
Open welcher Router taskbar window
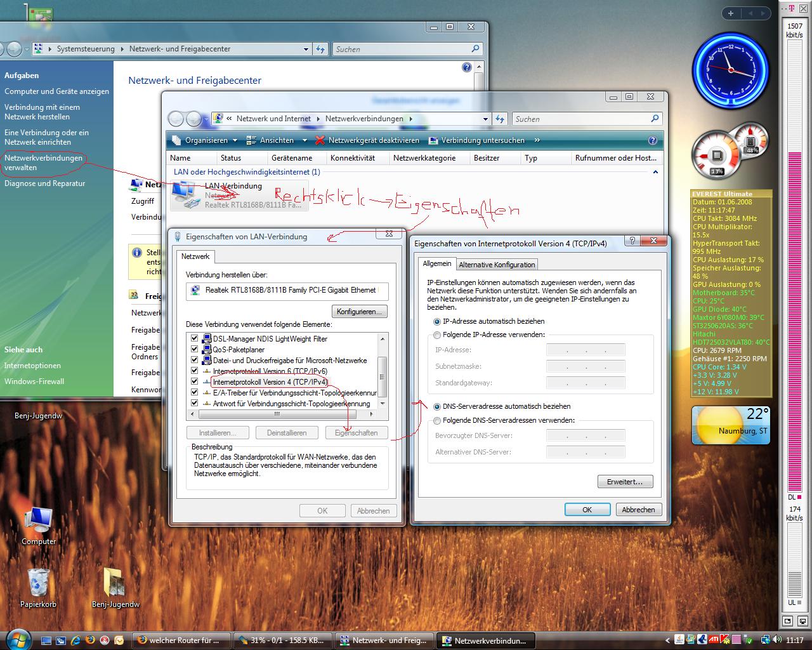coord(180,640)
